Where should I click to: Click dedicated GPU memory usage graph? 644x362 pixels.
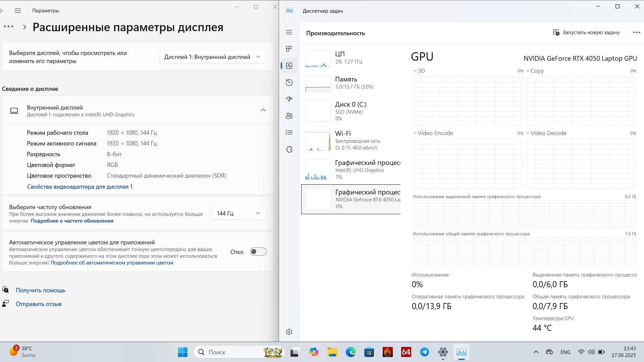[524, 215]
